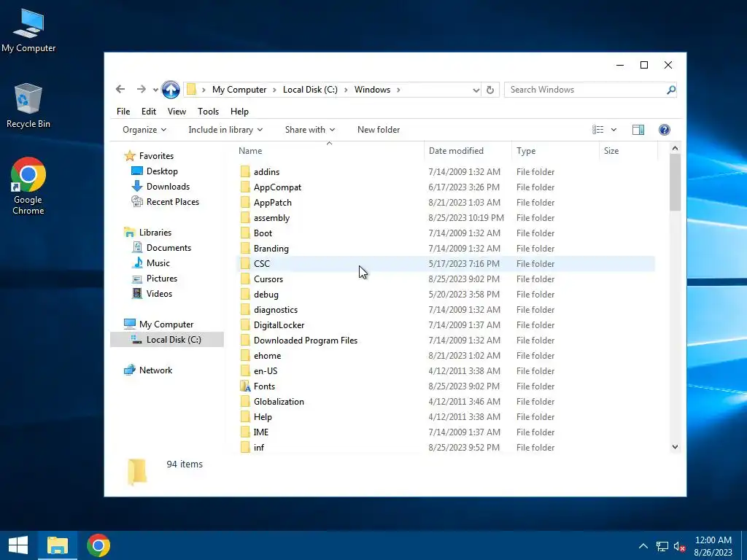Open Include in library dropdown
This screenshot has width=747, height=560.
225,130
